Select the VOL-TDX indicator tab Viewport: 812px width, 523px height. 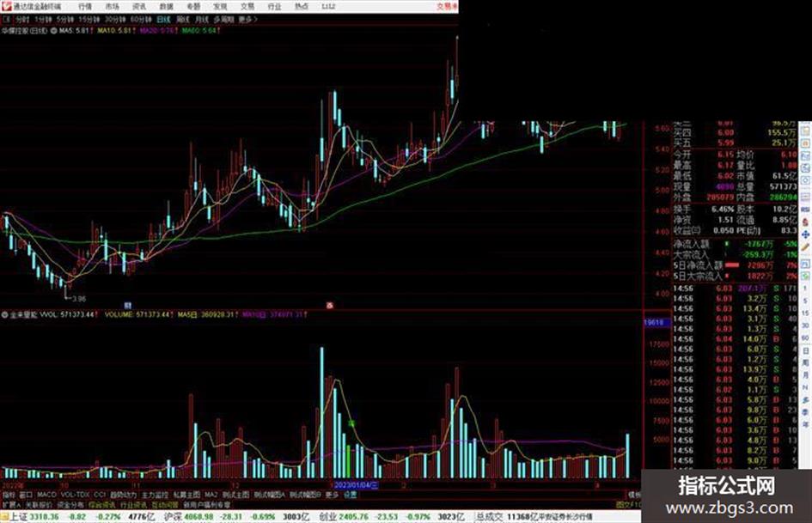point(75,495)
